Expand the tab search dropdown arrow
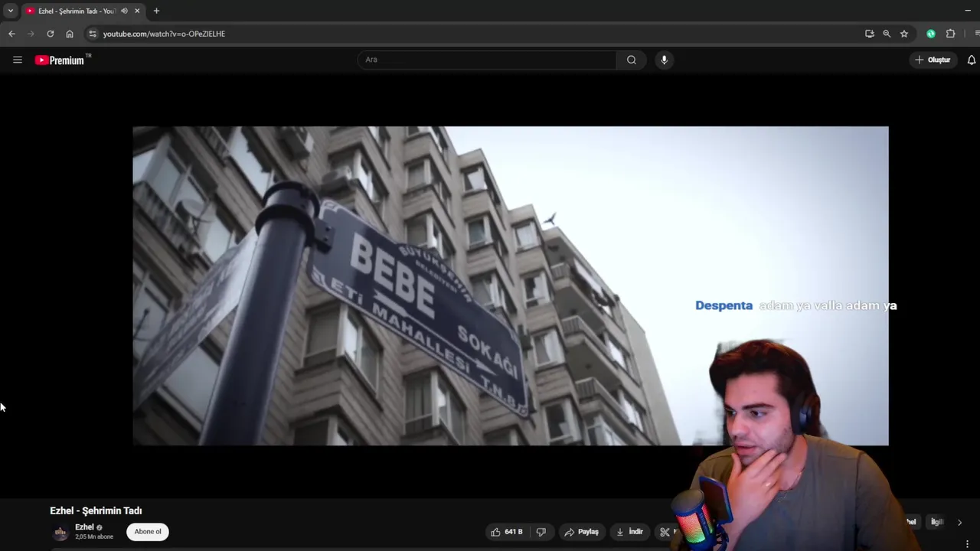980x551 pixels. click(x=11, y=11)
